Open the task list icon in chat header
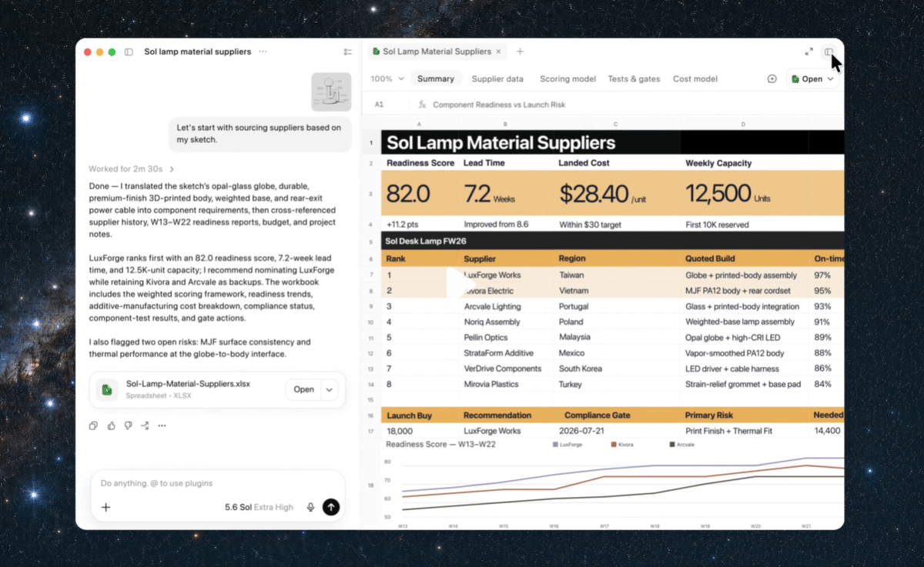The image size is (924, 567). click(x=348, y=52)
